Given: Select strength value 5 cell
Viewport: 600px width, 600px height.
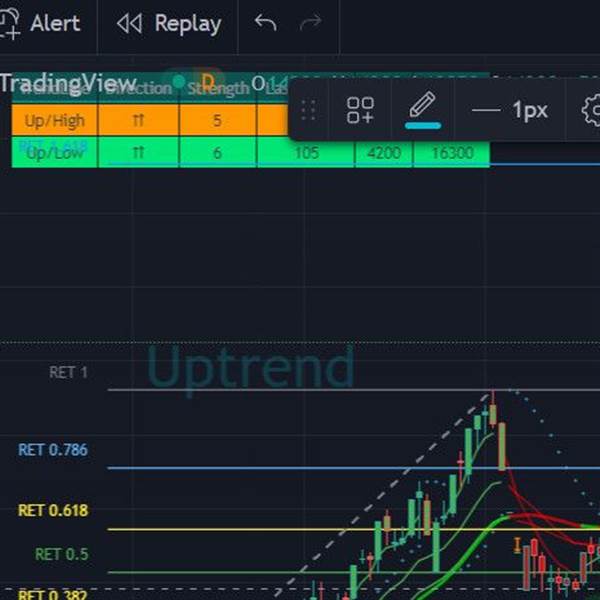Looking at the screenshot, I should 217,121.
